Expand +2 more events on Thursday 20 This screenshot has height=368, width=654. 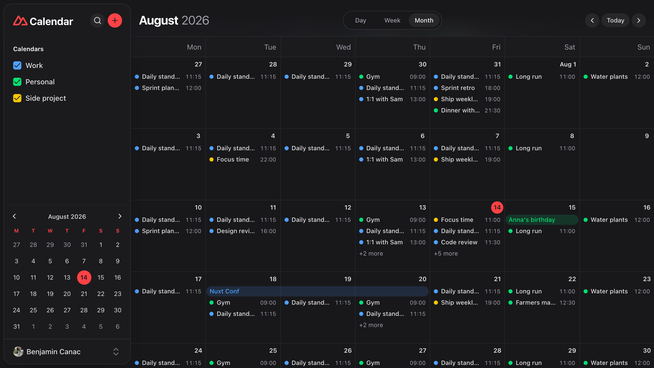pos(371,325)
